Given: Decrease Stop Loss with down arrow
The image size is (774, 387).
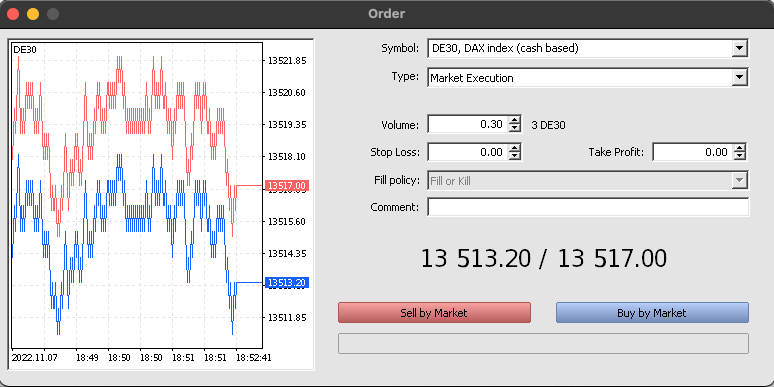Looking at the screenshot, I should tap(515, 156).
